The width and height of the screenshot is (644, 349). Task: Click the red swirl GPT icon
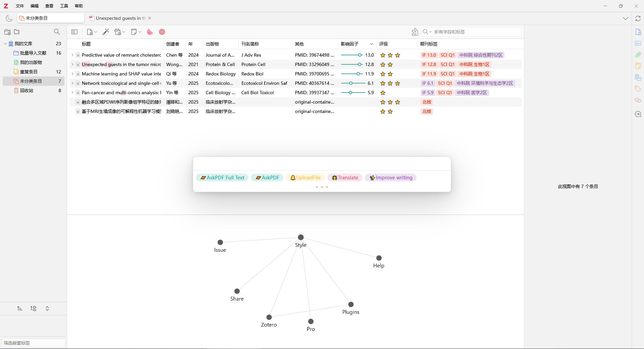(162, 32)
